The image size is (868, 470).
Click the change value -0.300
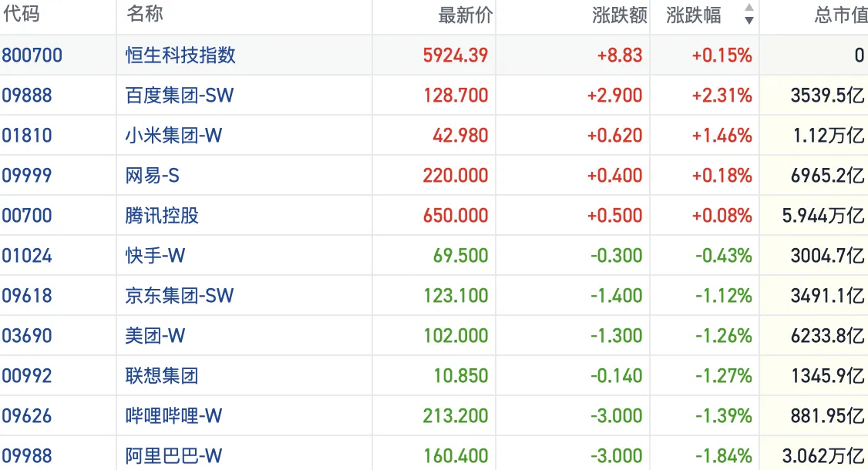coord(616,256)
